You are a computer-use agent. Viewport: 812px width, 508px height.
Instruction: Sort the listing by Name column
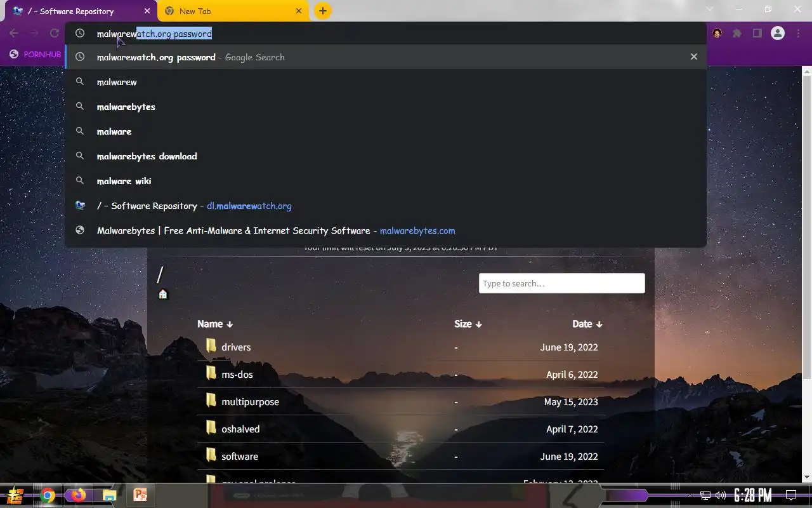(215, 324)
